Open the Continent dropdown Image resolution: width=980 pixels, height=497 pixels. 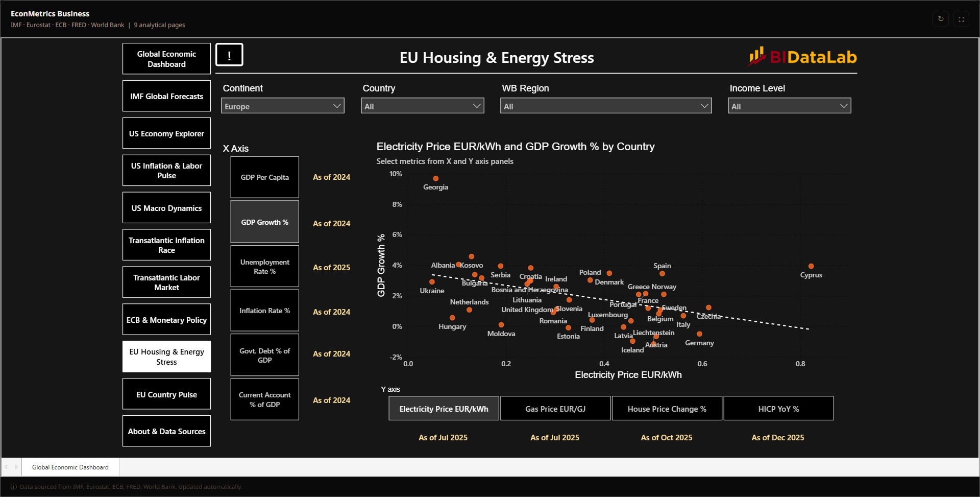pos(283,106)
